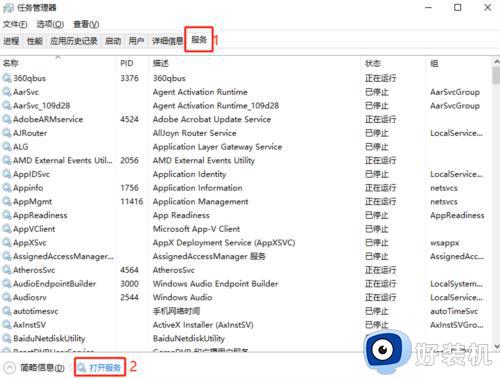Viewport: 500px width, 379px height.
Task: Maximize the Task Manager window
Action: click(x=458, y=8)
